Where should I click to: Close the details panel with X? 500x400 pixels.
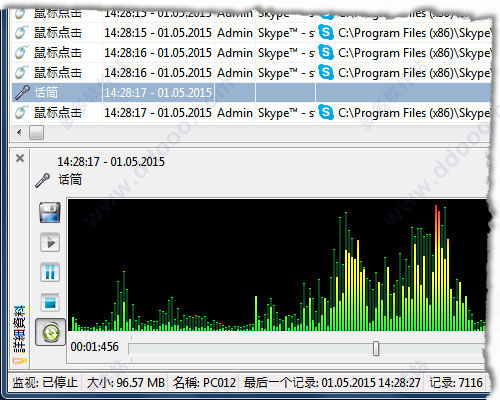(x=20, y=158)
